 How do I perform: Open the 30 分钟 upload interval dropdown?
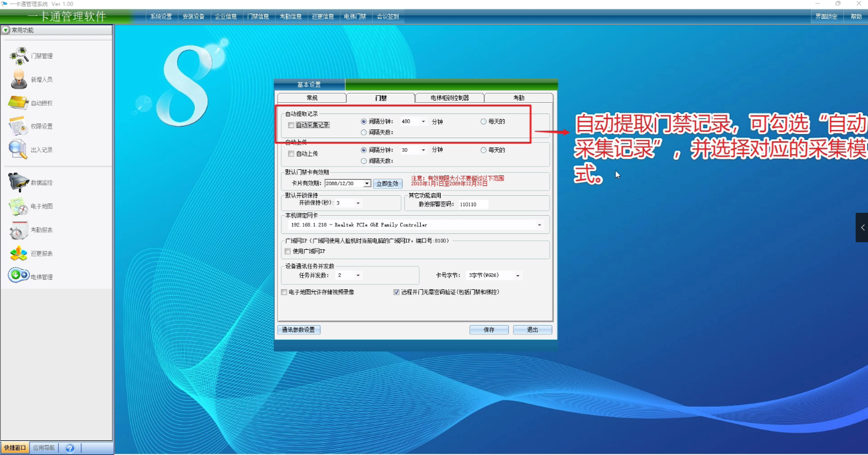tap(423, 150)
